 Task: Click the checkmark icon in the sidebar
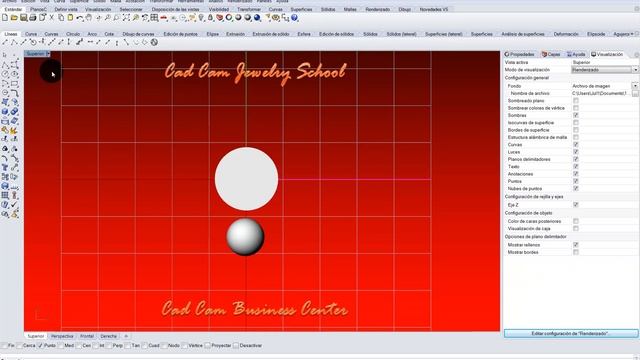(x=15, y=204)
